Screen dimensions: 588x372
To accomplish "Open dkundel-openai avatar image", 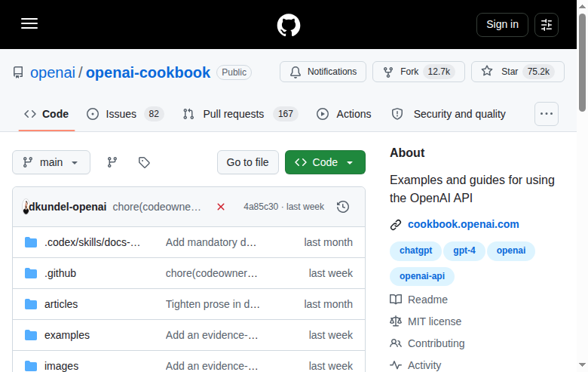I will click(x=26, y=207).
